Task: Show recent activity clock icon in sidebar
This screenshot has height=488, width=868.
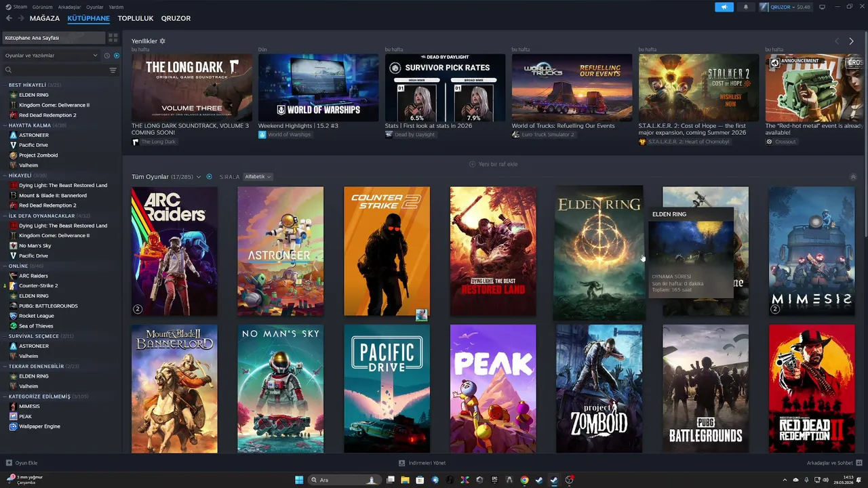Action: pyautogui.click(x=107, y=56)
